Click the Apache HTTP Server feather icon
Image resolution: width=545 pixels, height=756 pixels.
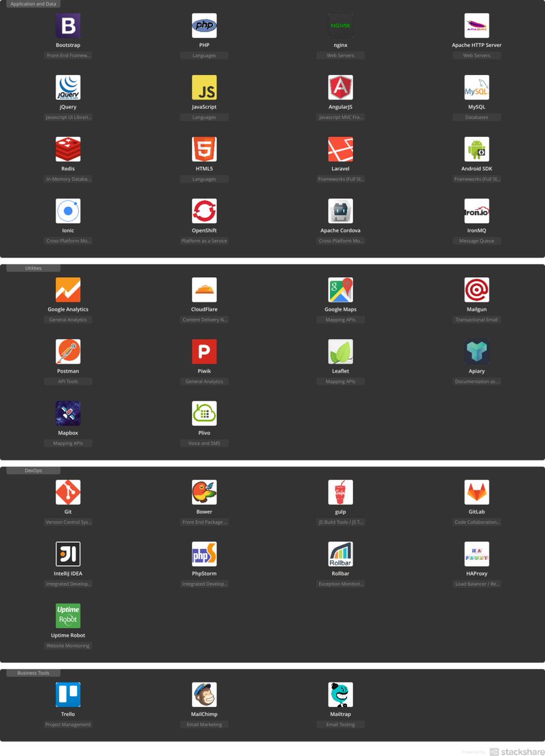(x=477, y=26)
